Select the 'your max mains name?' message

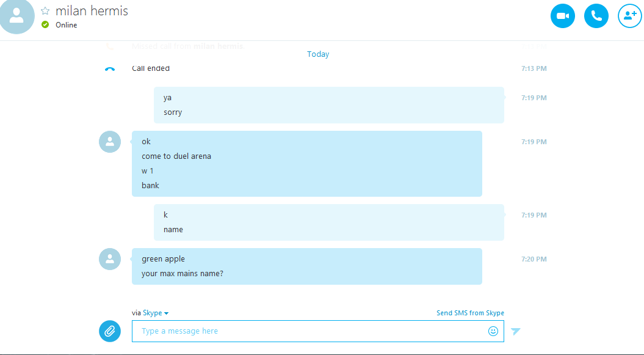click(x=183, y=274)
